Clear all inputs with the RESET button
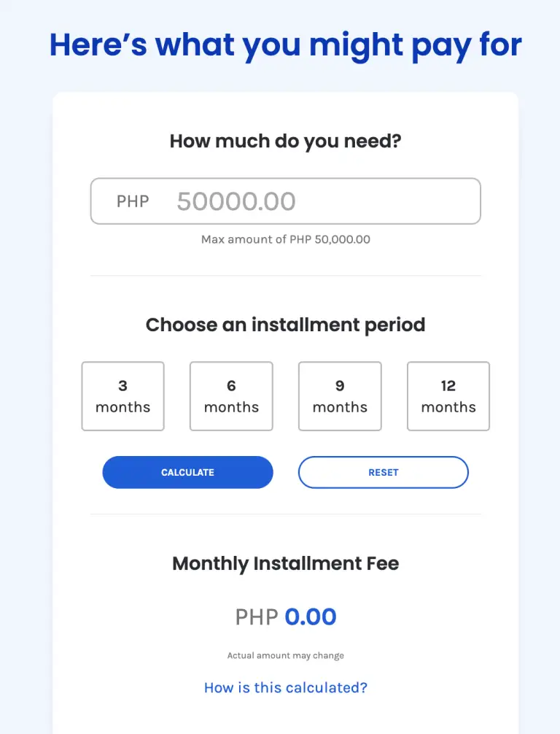The height and width of the screenshot is (734, 560). click(x=383, y=472)
